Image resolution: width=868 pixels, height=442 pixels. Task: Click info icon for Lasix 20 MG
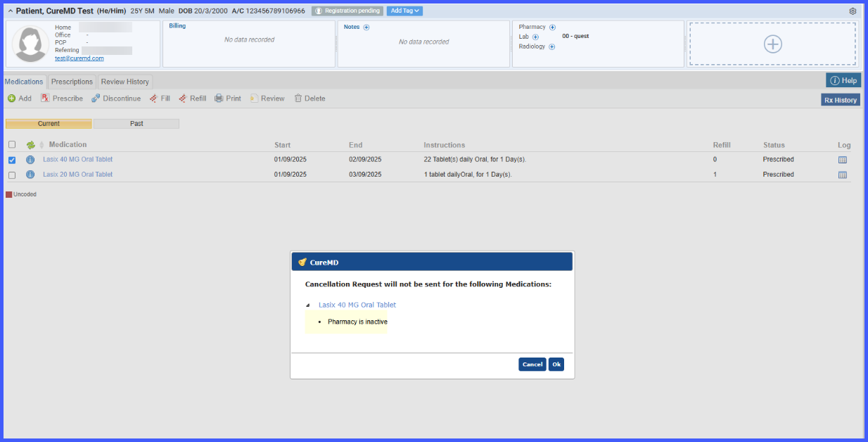pos(30,175)
